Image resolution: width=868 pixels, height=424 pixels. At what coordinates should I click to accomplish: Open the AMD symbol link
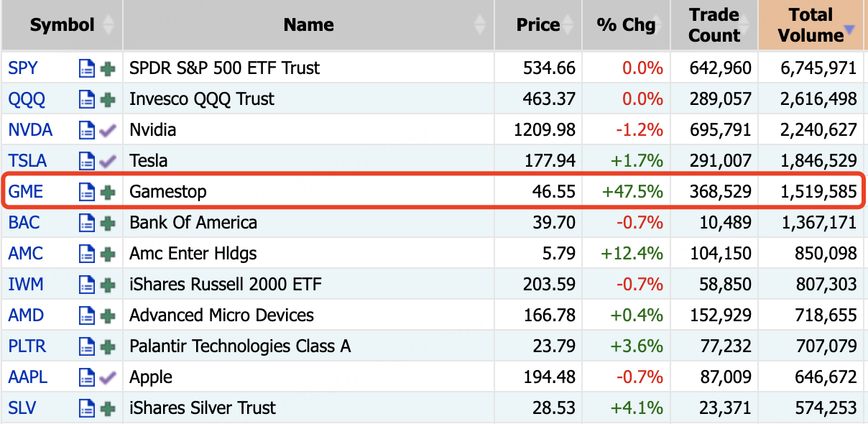click(x=26, y=315)
